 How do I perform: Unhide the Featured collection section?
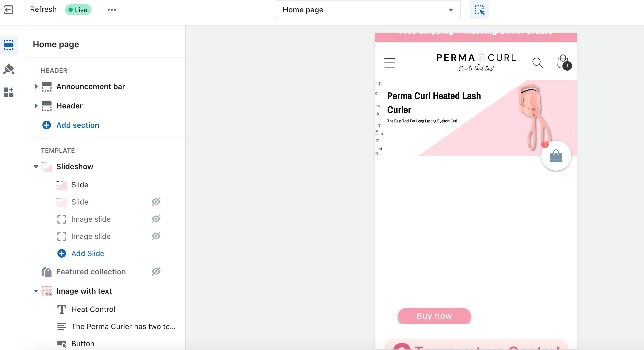(156, 271)
